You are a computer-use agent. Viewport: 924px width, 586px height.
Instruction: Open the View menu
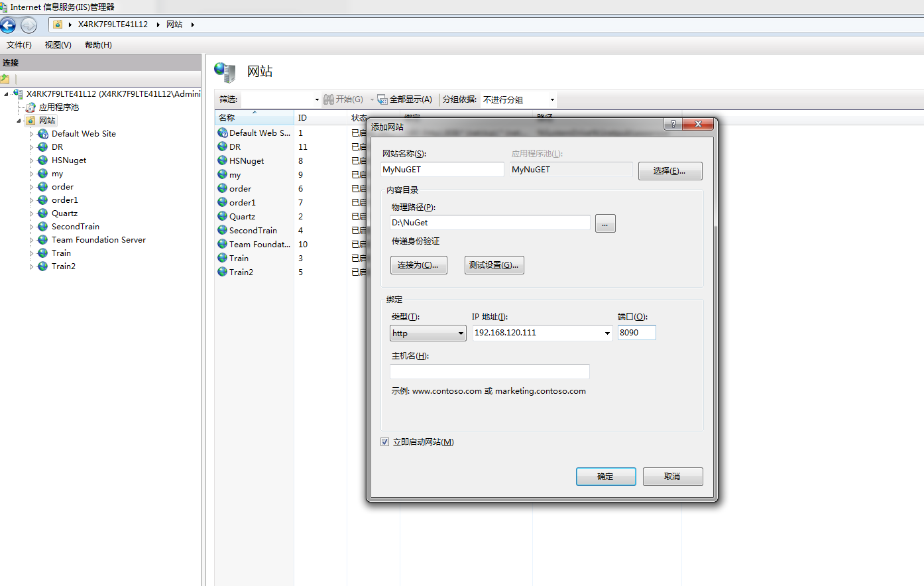tap(58, 45)
